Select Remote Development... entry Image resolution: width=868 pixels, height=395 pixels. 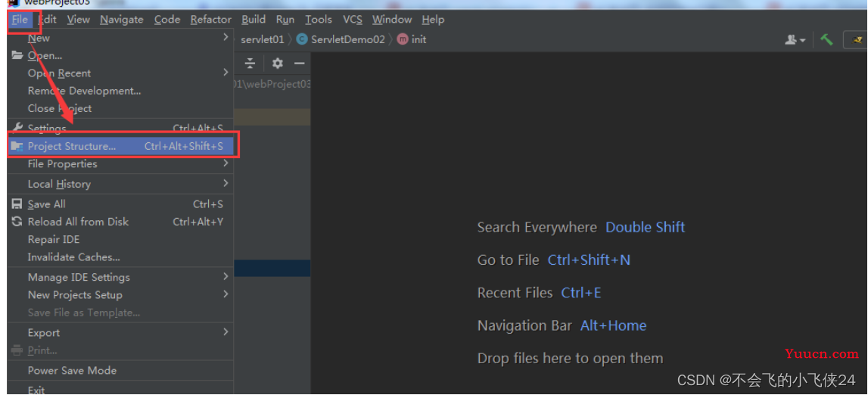(120, 91)
